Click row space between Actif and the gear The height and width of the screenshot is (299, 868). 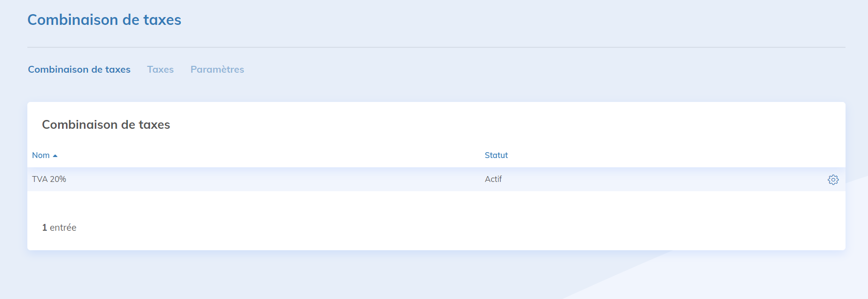pyautogui.click(x=659, y=179)
